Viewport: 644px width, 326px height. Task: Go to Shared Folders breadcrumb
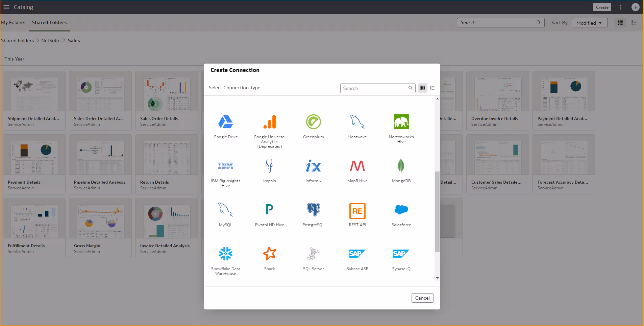tap(18, 41)
